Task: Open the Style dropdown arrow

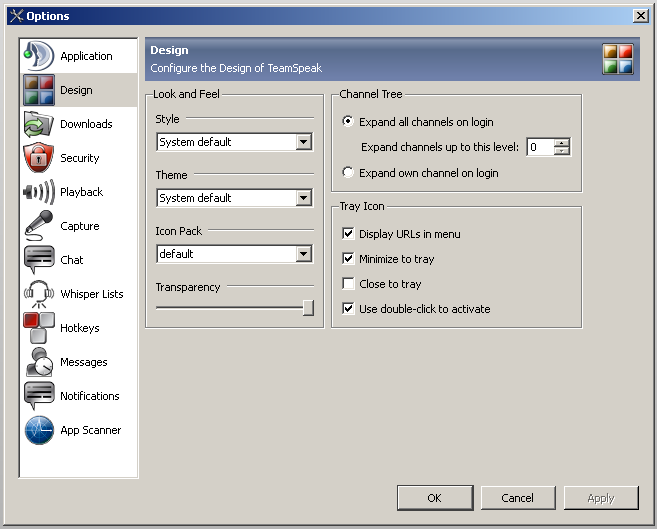Action: [x=304, y=142]
